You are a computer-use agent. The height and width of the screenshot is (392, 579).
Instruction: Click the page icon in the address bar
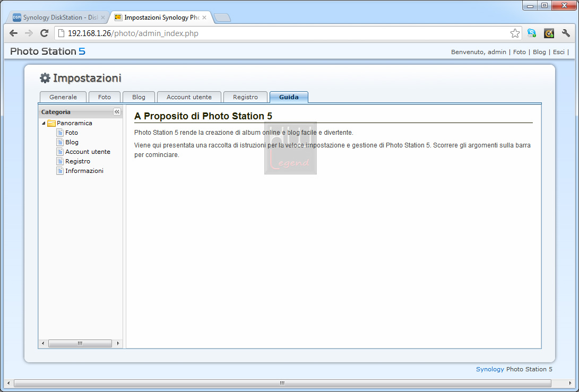click(x=62, y=33)
